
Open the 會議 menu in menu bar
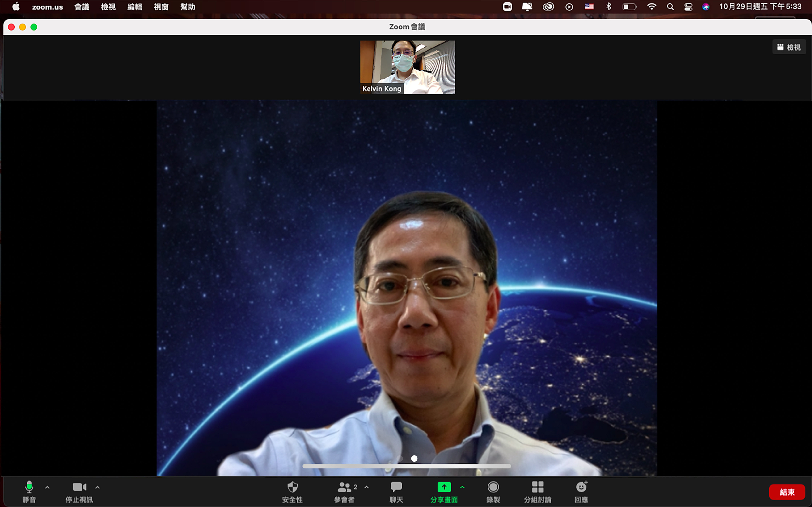click(x=82, y=7)
